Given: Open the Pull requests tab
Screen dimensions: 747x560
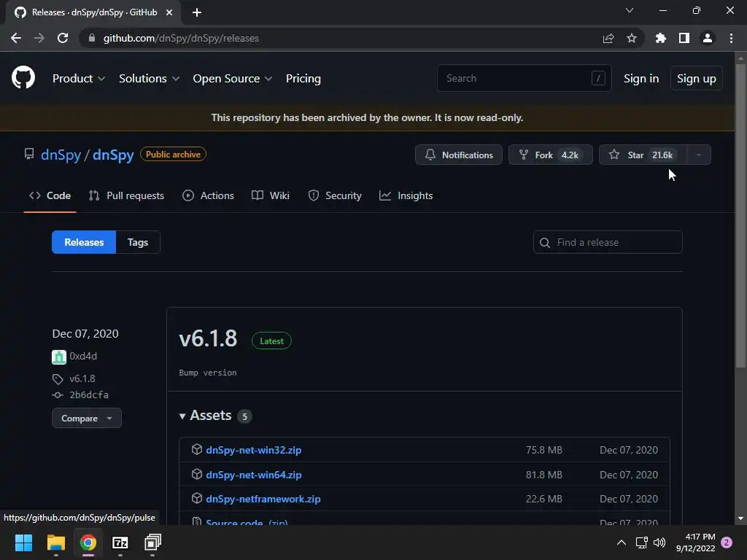Looking at the screenshot, I should pos(126,195).
